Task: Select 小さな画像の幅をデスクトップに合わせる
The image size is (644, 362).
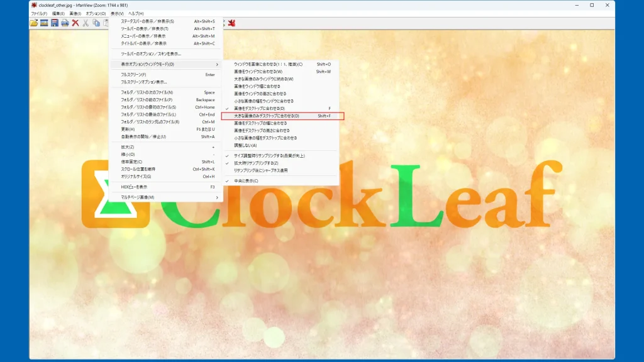Action: (x=281, y=138)
